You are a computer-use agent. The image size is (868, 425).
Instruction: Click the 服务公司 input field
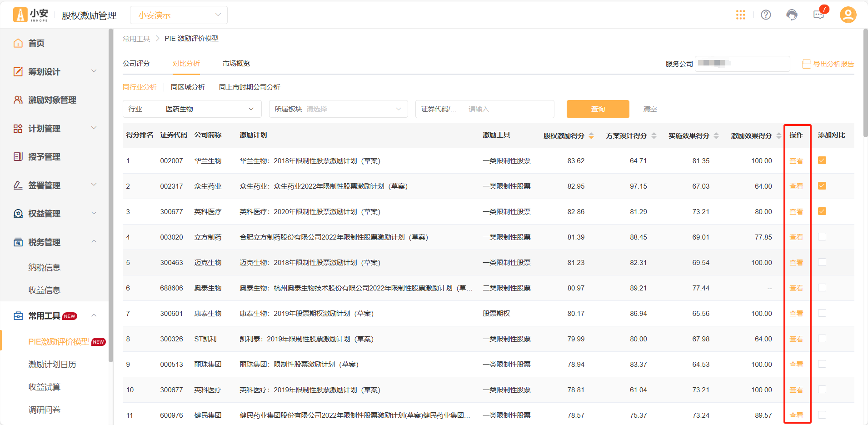pyautogui.click(x=742, y=64)
